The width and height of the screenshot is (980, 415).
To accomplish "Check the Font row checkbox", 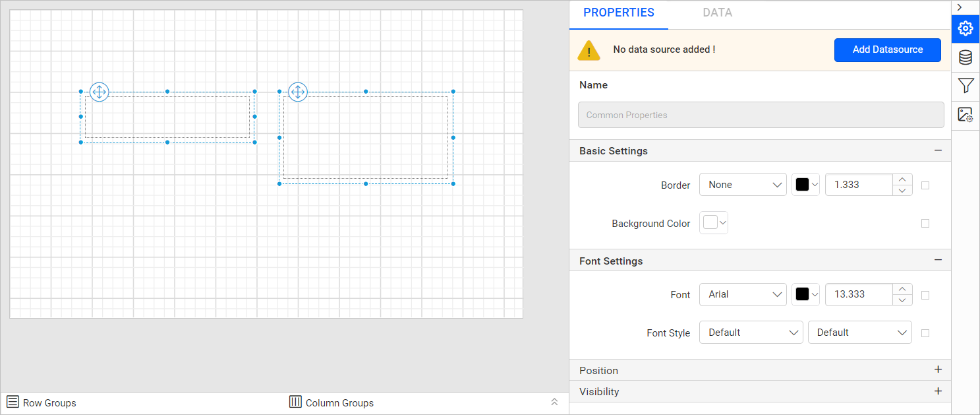I will pos(925,296).
